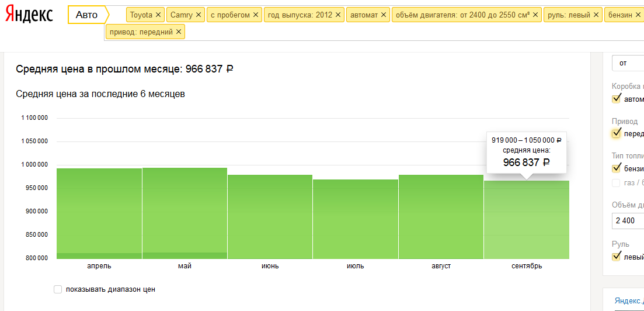Image resolution: width=644 pixels, height=311 pixels.
Task: Uncheck the "левый" steering wheel checkbox
Action: [x=616, y=257]
